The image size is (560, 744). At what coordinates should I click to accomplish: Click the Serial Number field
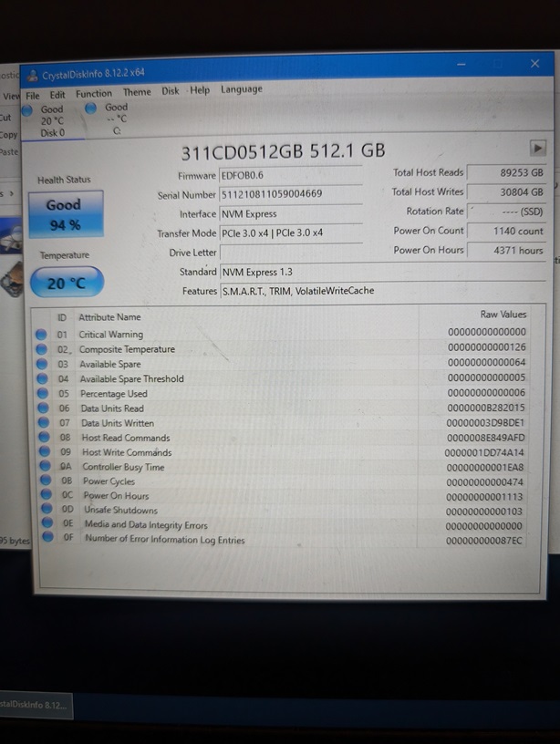point(291,194)
